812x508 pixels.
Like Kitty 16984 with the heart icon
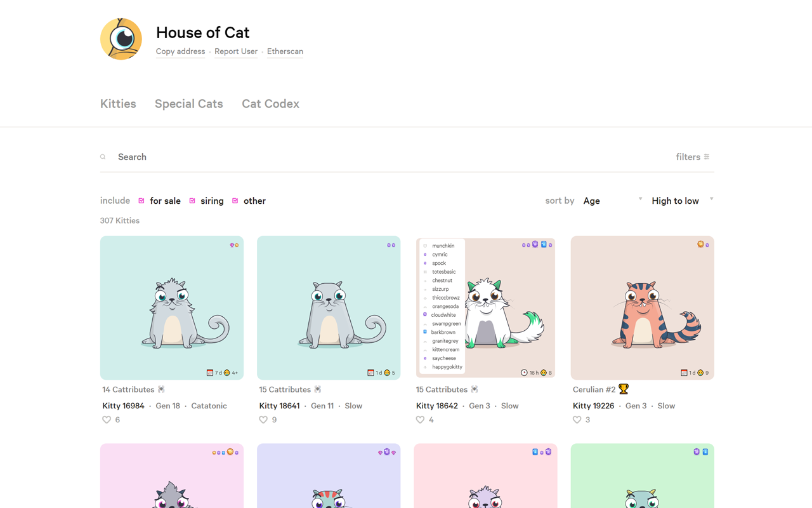pos(107,420)
